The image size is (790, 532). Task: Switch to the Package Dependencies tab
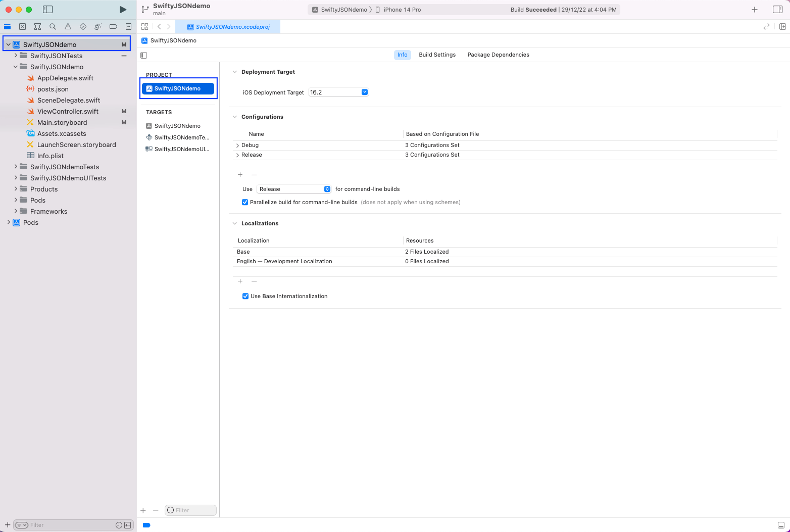point(498,55)
